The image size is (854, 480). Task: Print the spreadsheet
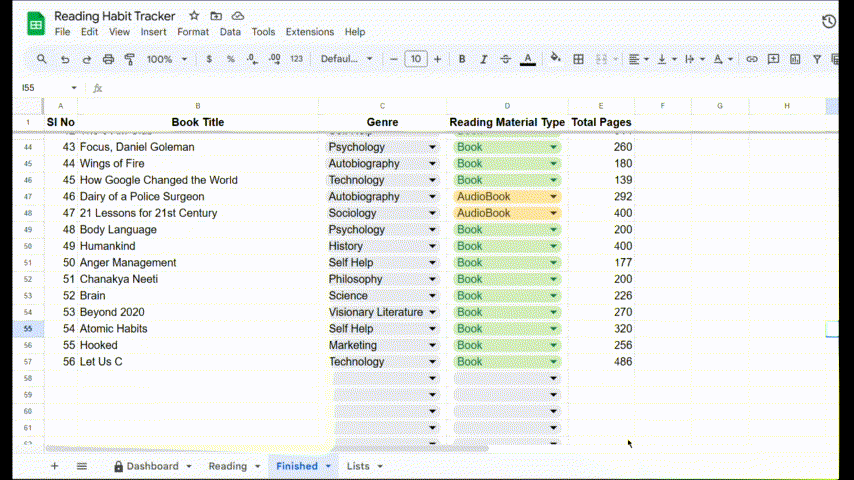click(108, 59)
